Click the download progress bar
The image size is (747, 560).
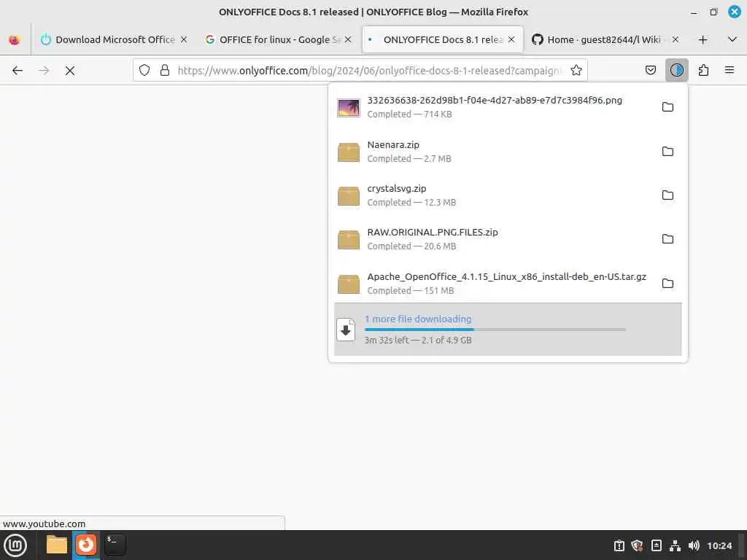coord(495,330)
